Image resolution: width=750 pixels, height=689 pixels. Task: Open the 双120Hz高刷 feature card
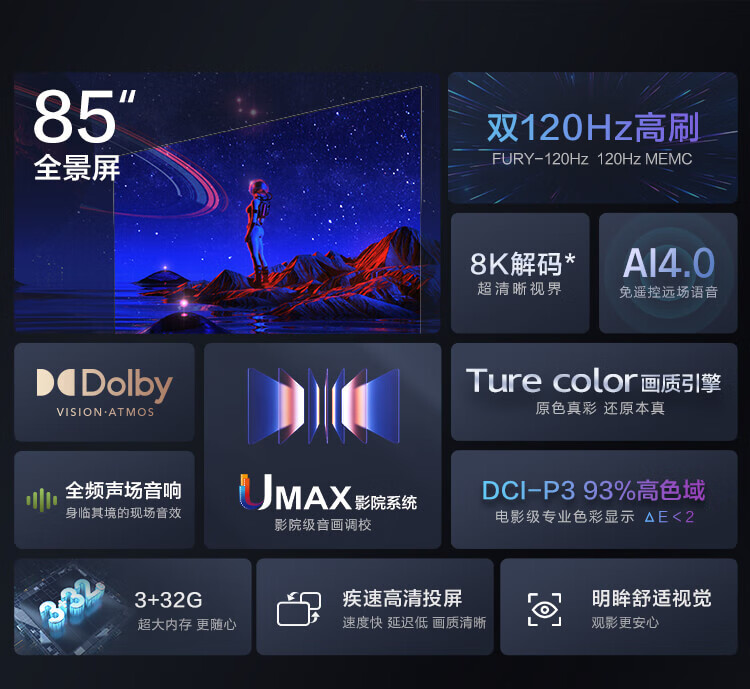tap(593, 138)
